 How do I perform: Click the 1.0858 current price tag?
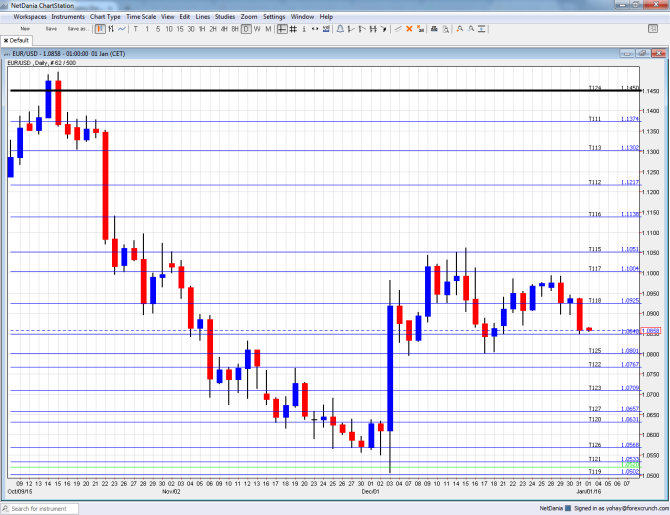coord(652,331)
